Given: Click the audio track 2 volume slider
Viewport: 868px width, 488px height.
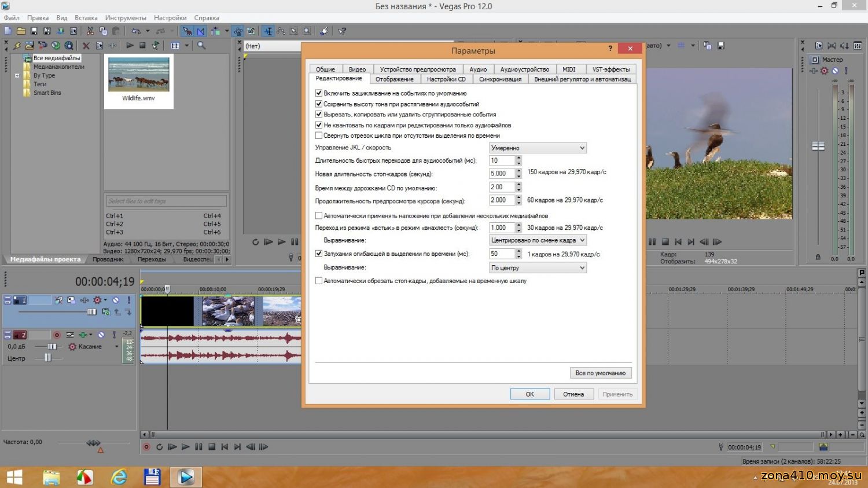Looking at the screenshot, I should pos(52,347).
